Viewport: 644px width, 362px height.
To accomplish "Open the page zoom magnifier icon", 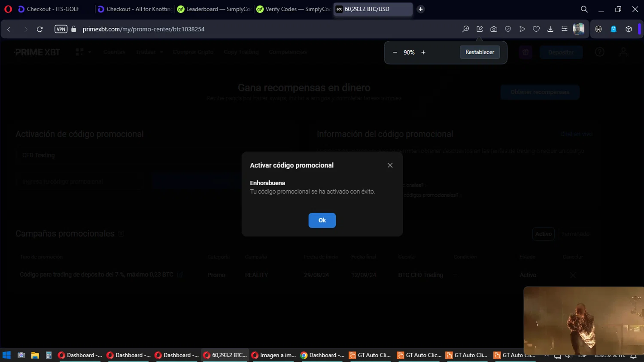I will [465, 29].
